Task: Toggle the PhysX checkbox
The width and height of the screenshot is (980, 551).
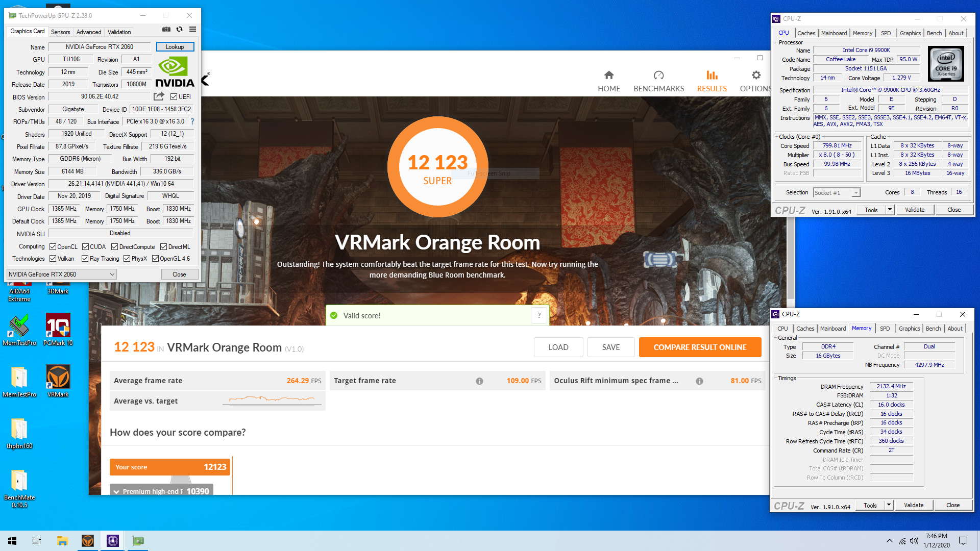Action: click(x=127, y=259)
